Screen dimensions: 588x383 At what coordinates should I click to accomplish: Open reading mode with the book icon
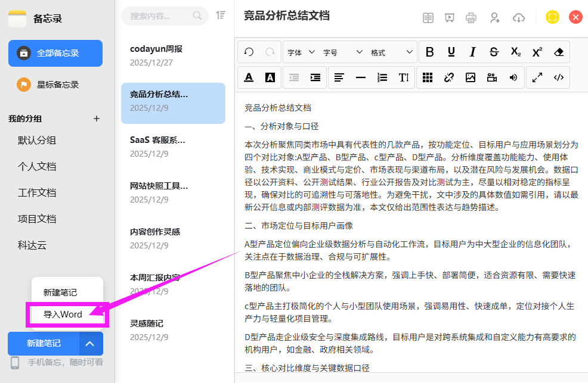pos(428,18)
